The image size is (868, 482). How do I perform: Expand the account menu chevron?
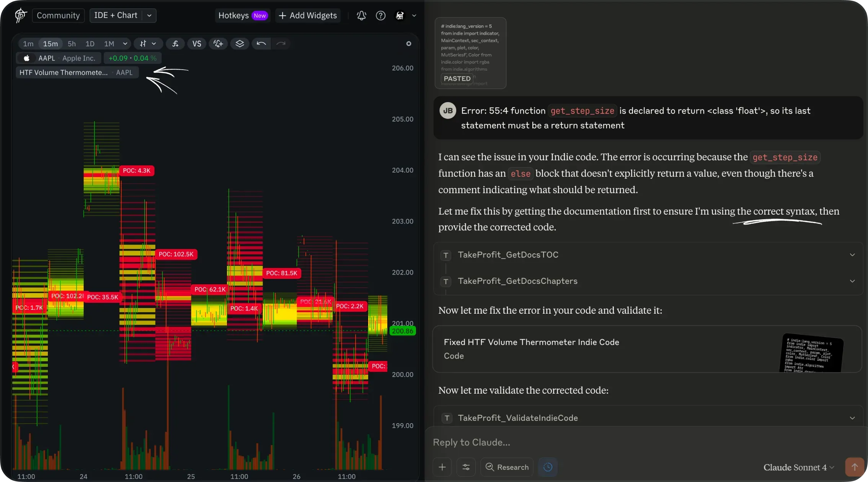414,15
